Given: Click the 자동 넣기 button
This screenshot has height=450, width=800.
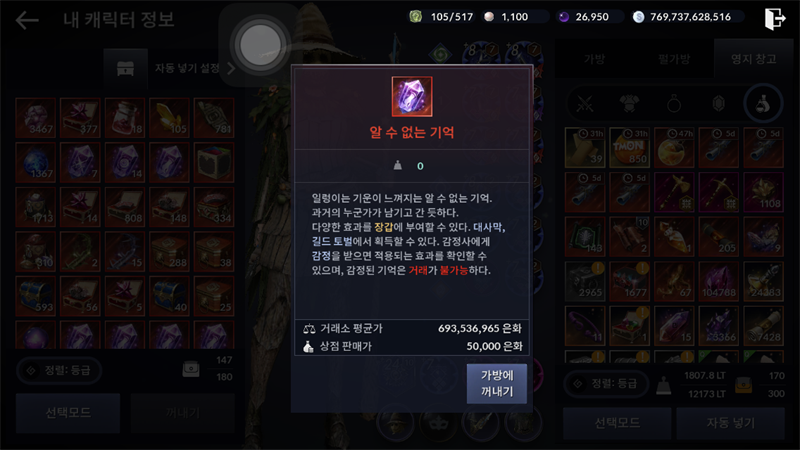Looking at the screenshot, I should [730, 423].
